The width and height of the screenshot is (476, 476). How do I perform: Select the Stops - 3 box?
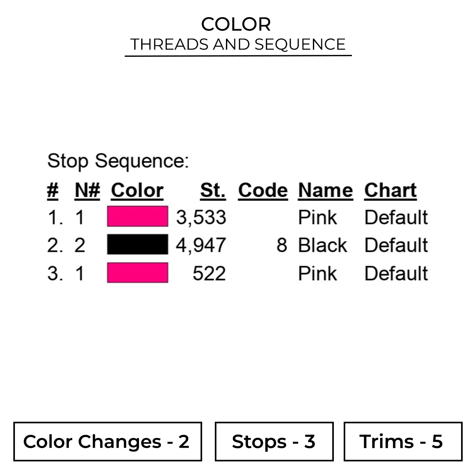tap(274, 441)
